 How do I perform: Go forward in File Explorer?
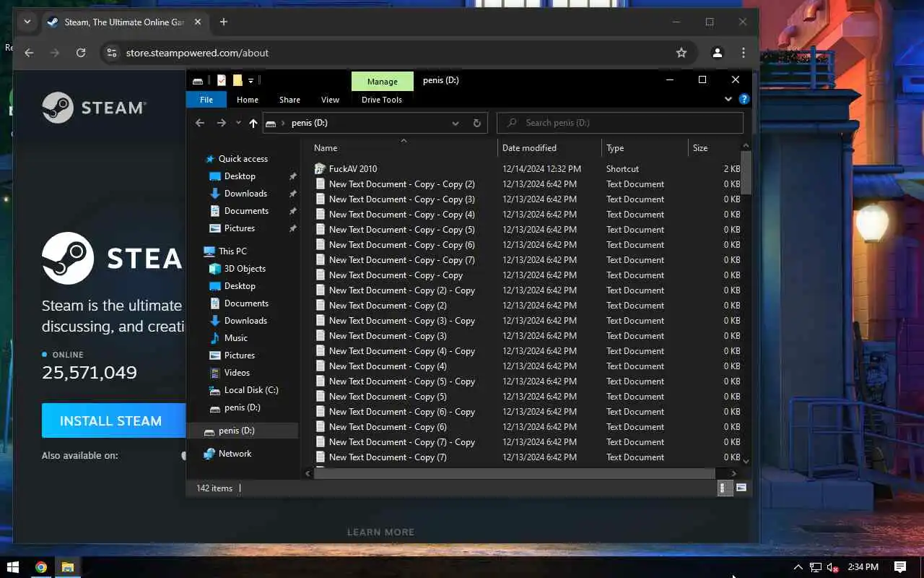222,123
